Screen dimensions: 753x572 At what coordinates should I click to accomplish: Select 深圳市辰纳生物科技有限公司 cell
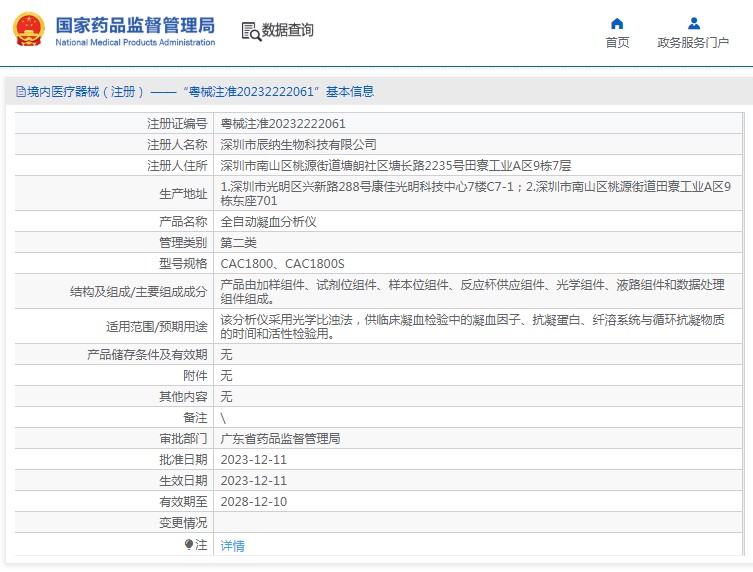pos(298,145)
